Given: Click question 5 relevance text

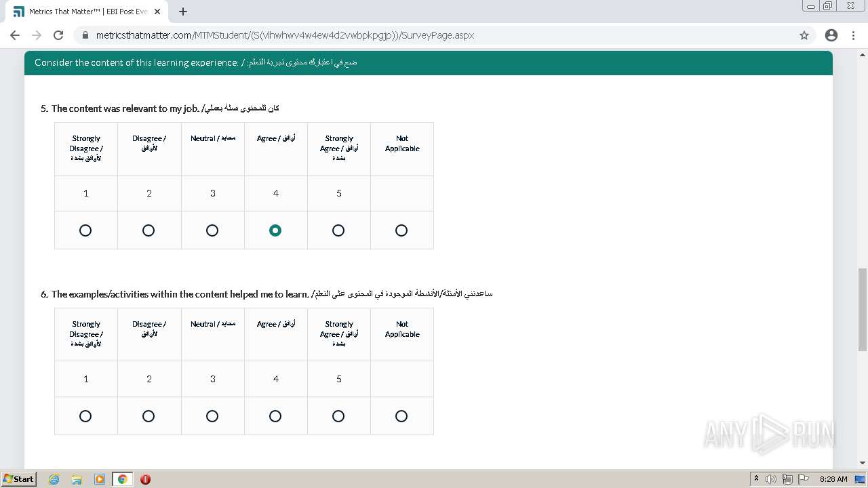Looking at the screenshot, I should click(x=160, y=108).
